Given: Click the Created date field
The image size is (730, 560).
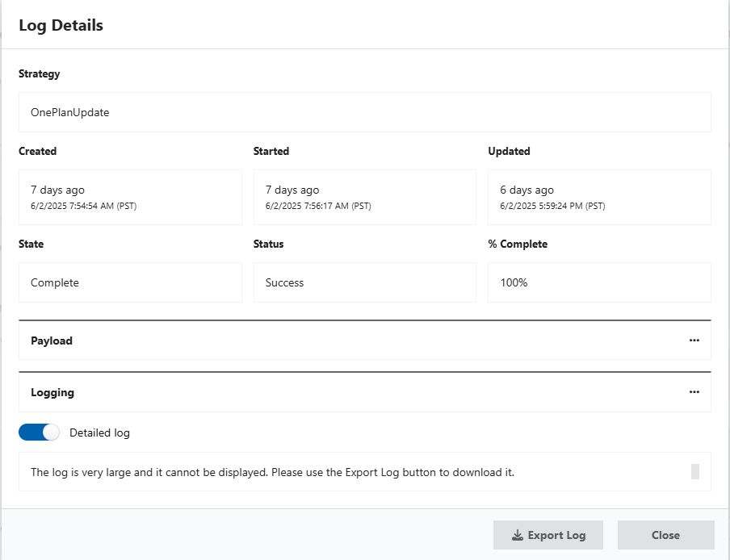Looking at the screenshot, I should [130, 197].
